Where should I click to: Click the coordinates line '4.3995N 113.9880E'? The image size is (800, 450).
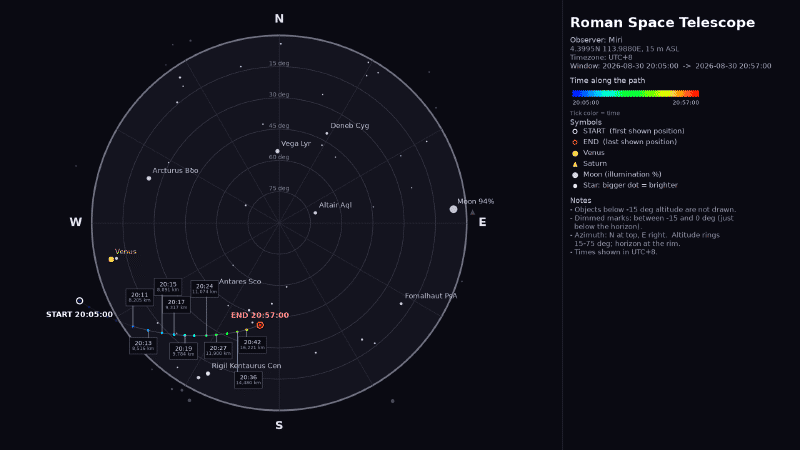coord(624,49)
